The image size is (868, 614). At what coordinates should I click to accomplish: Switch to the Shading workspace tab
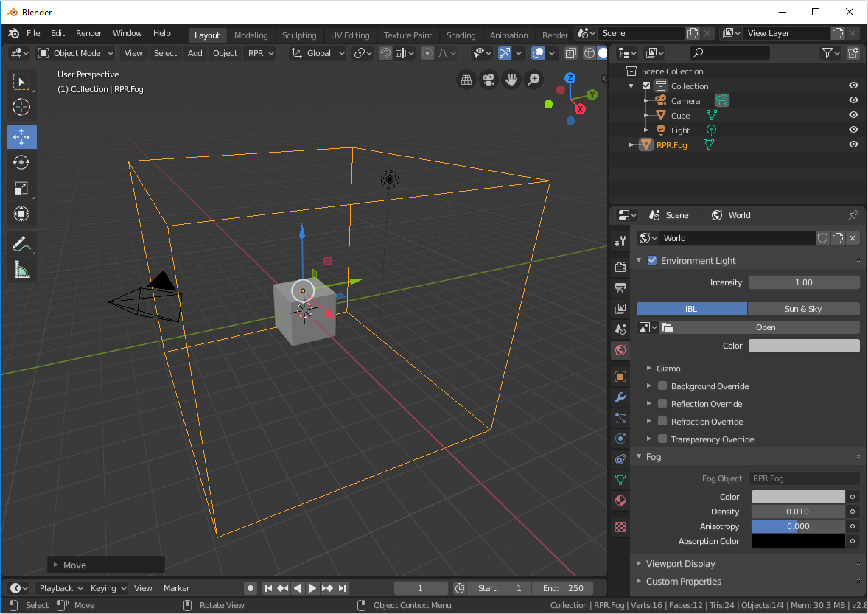pos(461,35)
